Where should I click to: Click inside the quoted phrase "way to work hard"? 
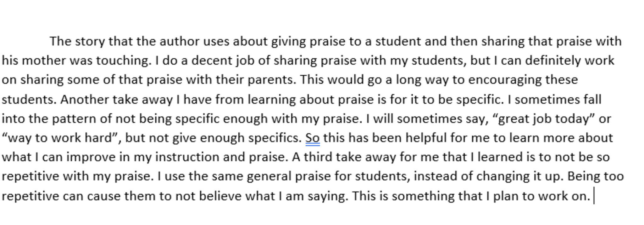point(60,138)
